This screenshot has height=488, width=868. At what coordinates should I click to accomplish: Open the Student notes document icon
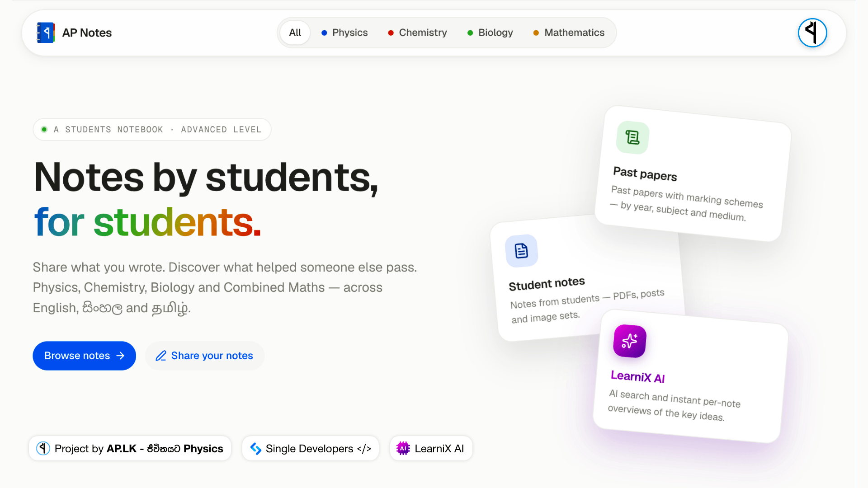point(521,251)
